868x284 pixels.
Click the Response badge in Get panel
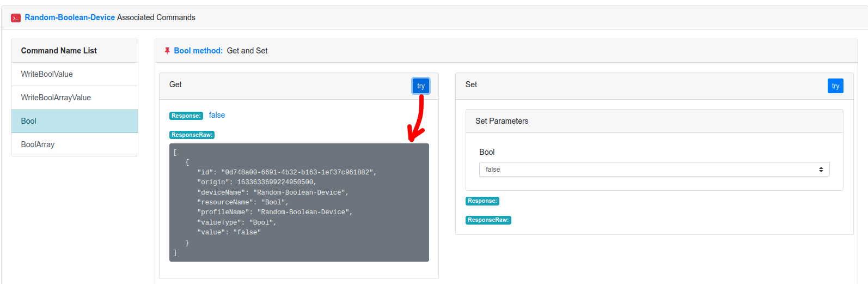coord(186,116)
